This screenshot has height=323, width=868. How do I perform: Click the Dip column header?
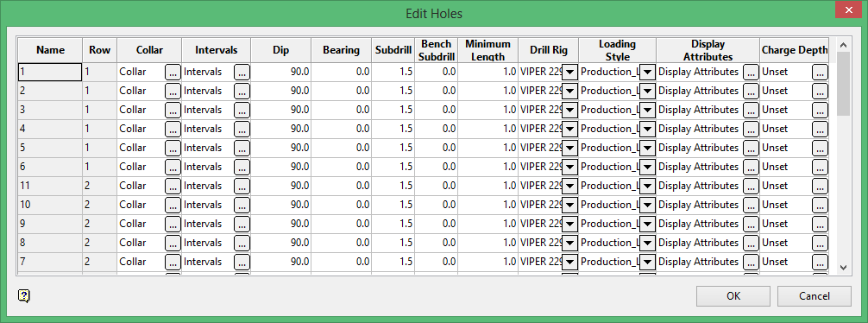280,50
